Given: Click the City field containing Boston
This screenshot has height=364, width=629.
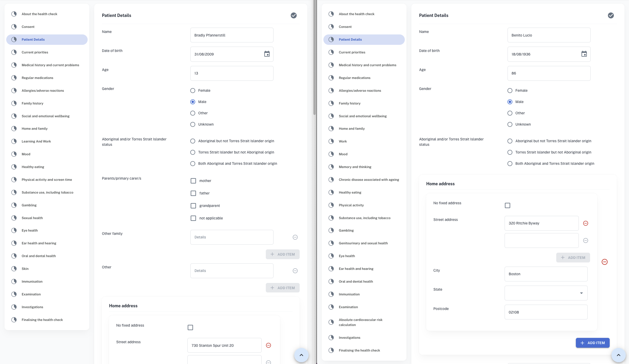Looking at the screenshot, I should tap(546, 274).
